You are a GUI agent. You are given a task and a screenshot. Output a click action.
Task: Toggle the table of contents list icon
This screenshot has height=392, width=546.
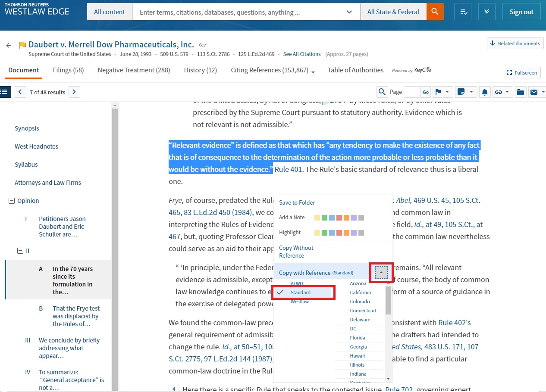(5, 92)
